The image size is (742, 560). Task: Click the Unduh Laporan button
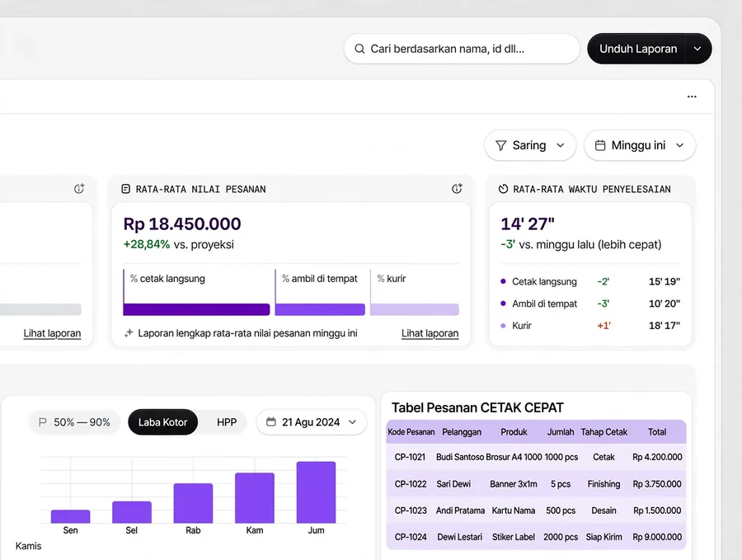[x=637, y=49]
